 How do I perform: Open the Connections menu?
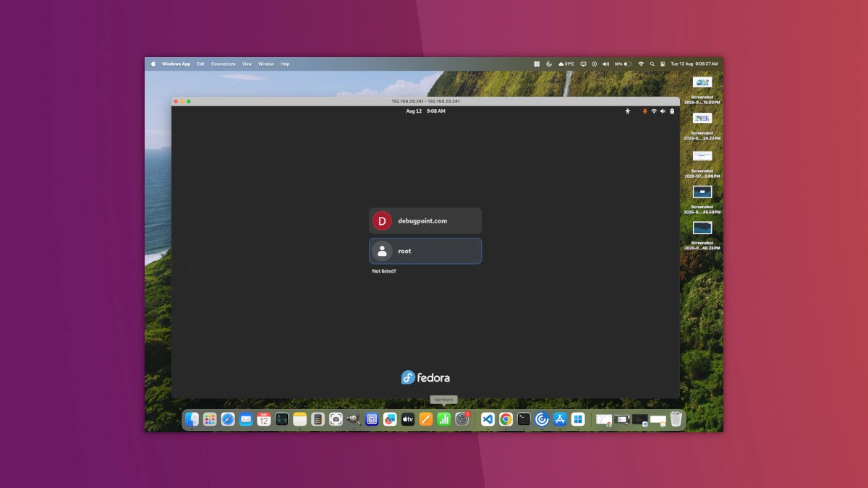223,64
